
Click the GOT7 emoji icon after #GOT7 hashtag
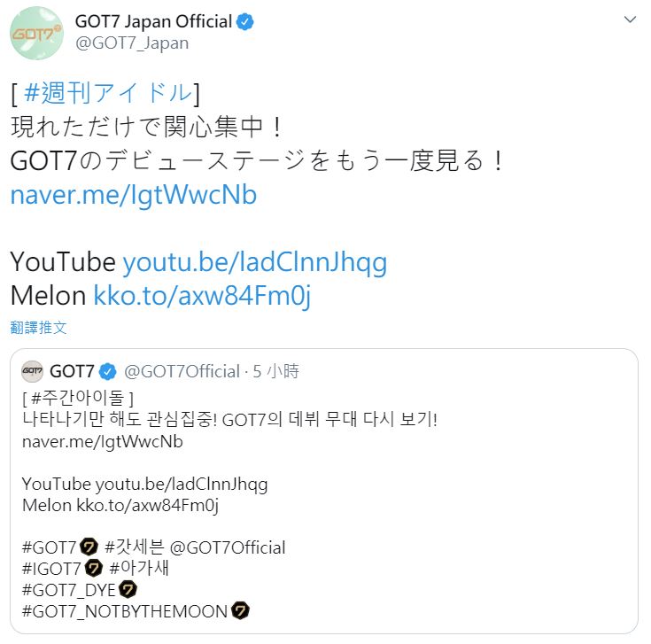[x=89, y=547]
